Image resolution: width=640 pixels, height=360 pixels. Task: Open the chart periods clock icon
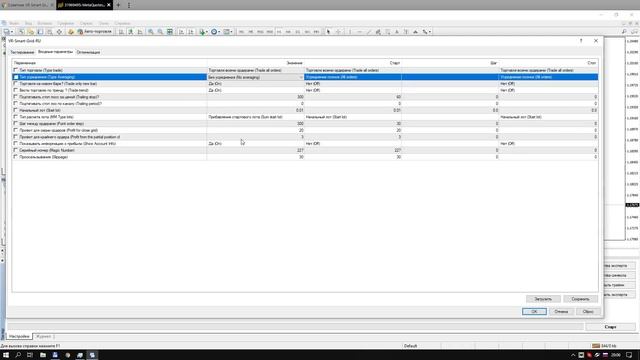[x=214, y=32]
